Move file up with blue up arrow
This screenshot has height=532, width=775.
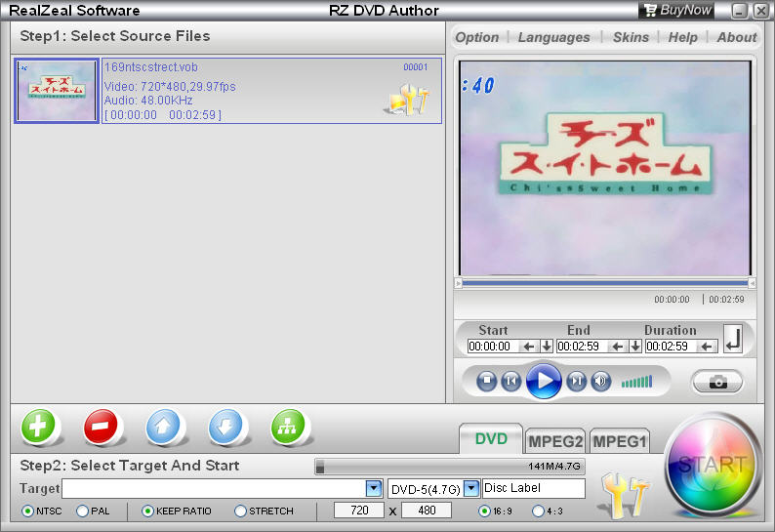coord(163,426)
